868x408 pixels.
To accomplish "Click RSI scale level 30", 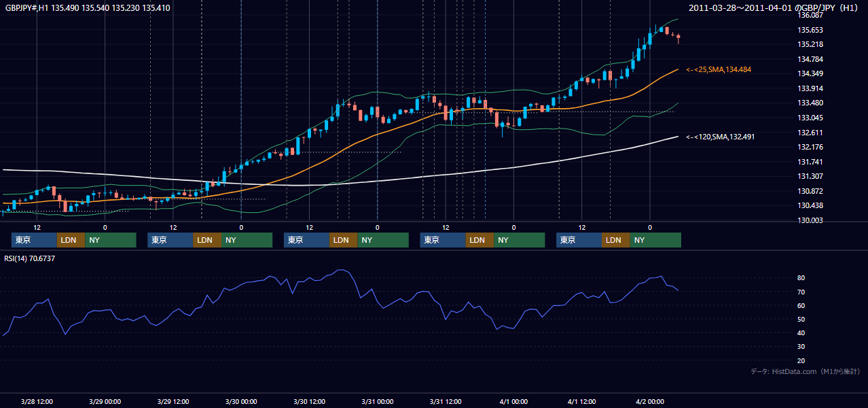I will [801, 346].
